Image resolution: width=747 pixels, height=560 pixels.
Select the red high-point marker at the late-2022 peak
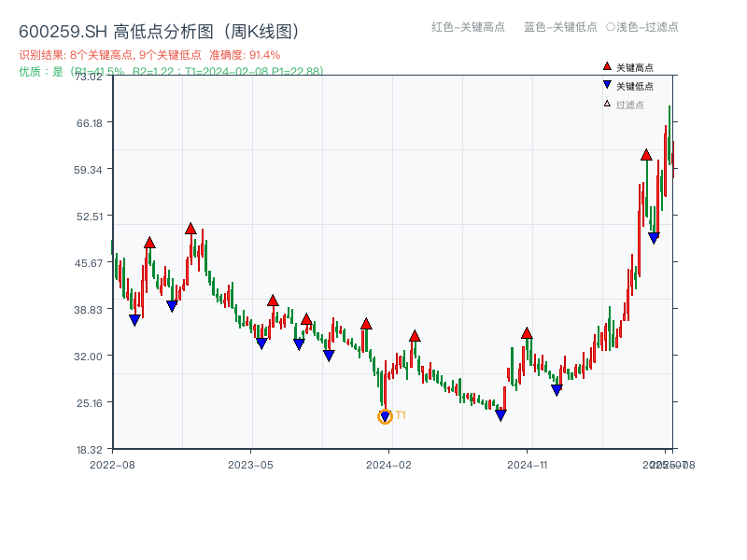150,241
